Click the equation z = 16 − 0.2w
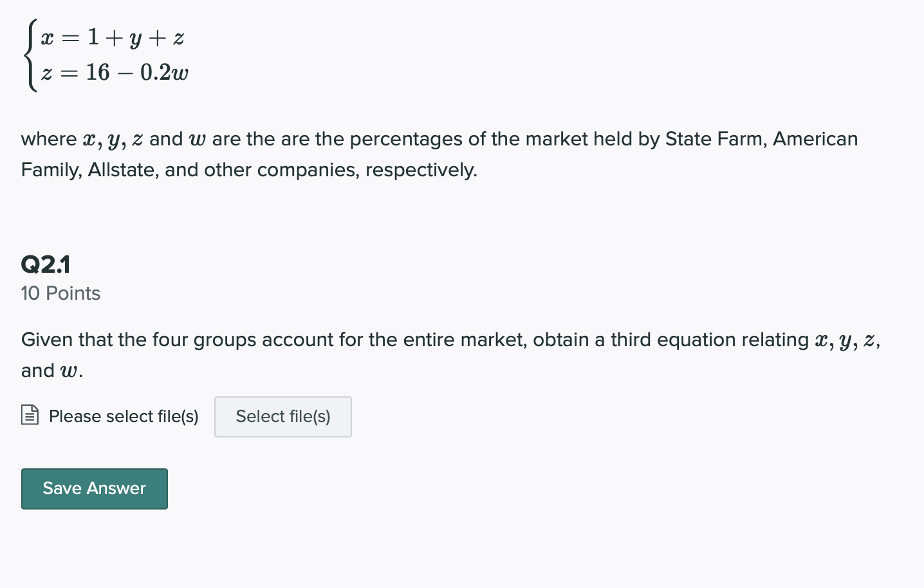Image resolution: width=924 pixels, height=588 pixels. point(115,73)
